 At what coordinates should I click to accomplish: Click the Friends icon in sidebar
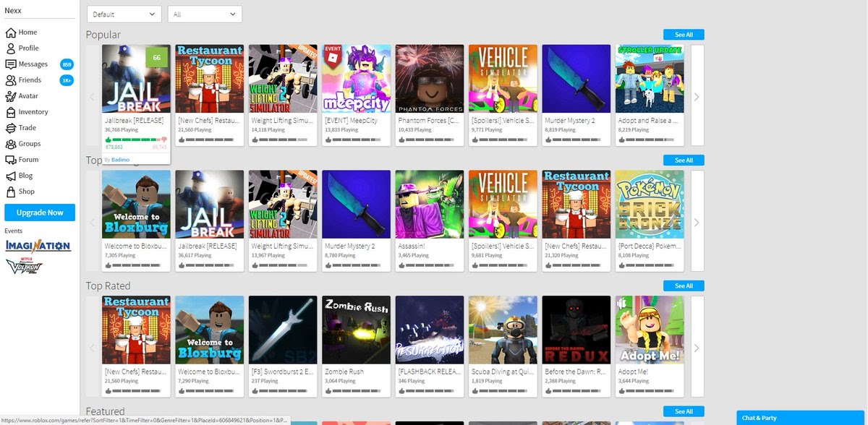pyautogui.click(x=11, y=80)
